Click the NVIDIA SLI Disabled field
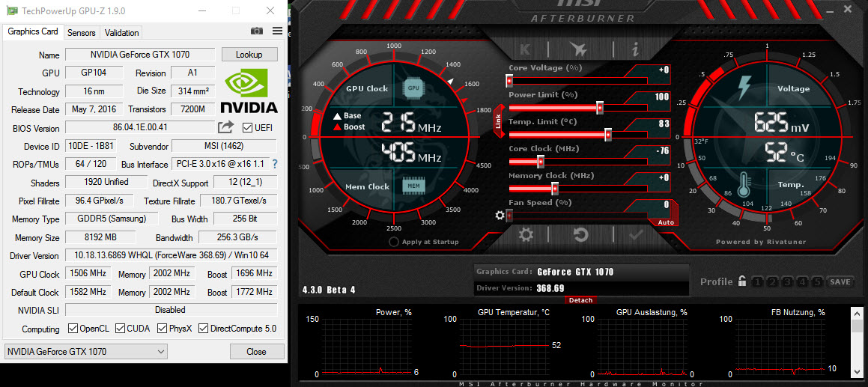868x387 pixels. pyautogui.click(x=171, y=309)
